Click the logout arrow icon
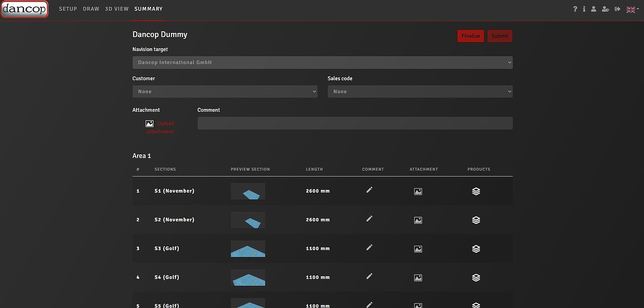 pyautogui.click(x=617, y=9)
